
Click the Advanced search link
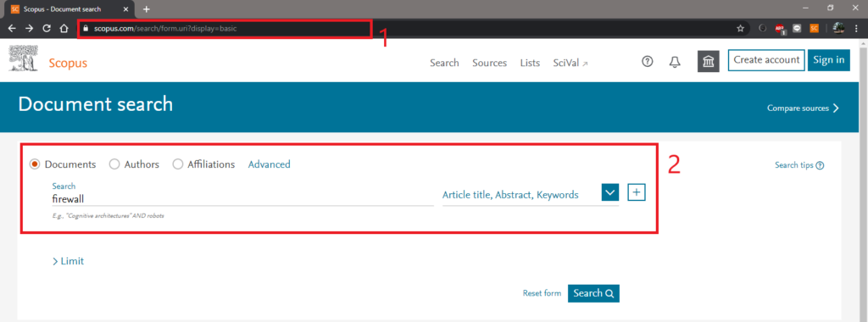269,164
